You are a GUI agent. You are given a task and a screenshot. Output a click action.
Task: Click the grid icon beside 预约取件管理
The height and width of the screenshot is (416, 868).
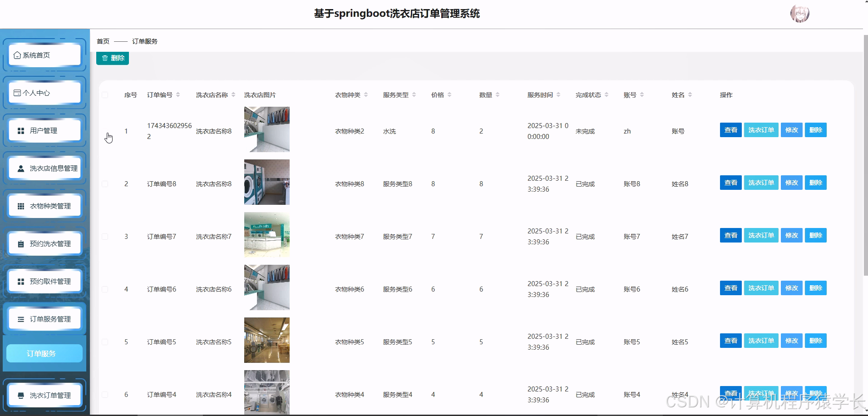click(x=20, y=282)
